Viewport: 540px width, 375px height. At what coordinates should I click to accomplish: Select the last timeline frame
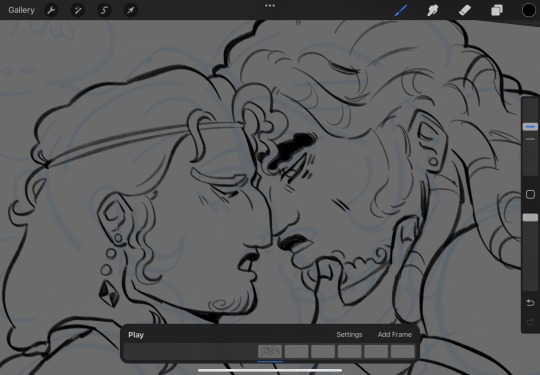coord(403,352)
